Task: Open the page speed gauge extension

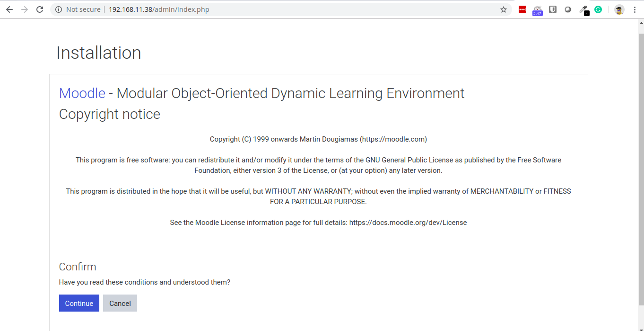Action: [x=537, y=10]
